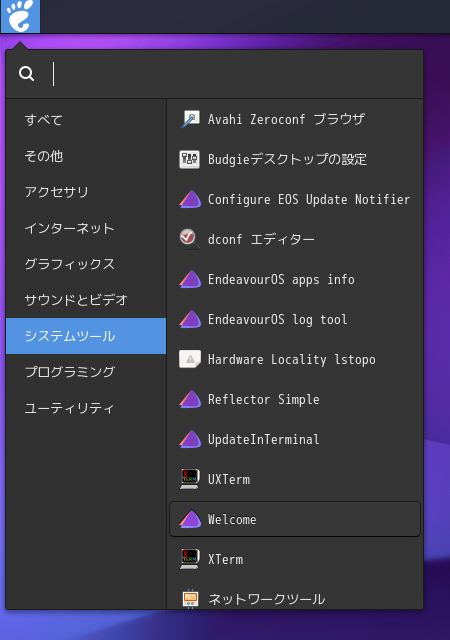Screen dimensions: 450x640
Task: Launch UXTerm by its label
Action: (229, 479)
